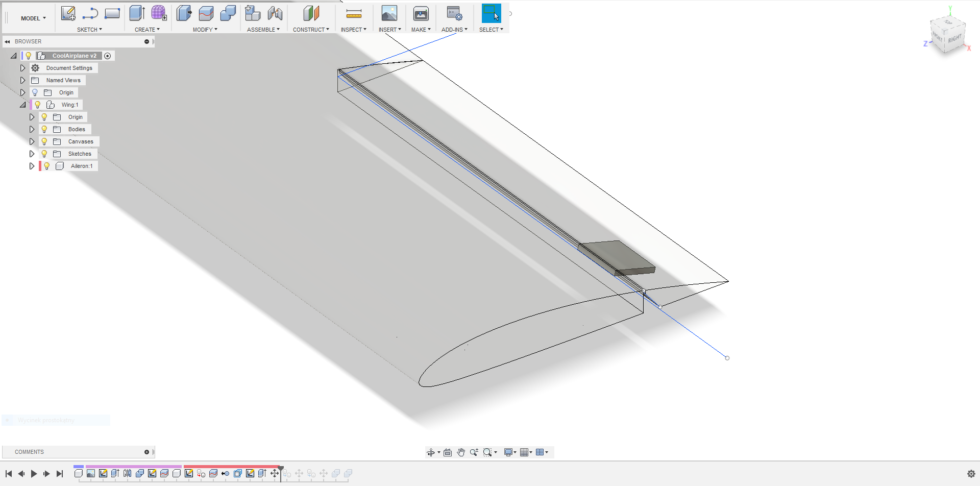Collapse the Wing:1 component tree
Image resolution: width=980 pixels, height=486 pixels.
pos(22,105)
